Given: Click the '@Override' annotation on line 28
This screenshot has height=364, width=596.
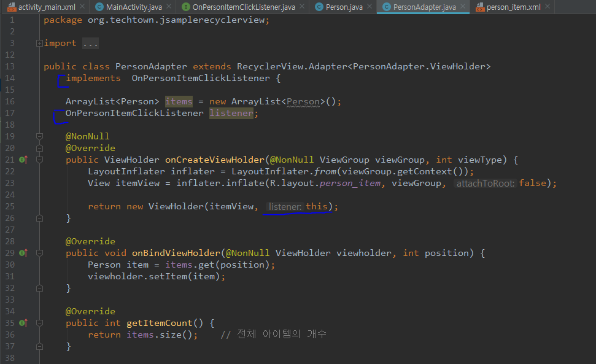Looking at the screenshot, I should click(x=90, y=241).
